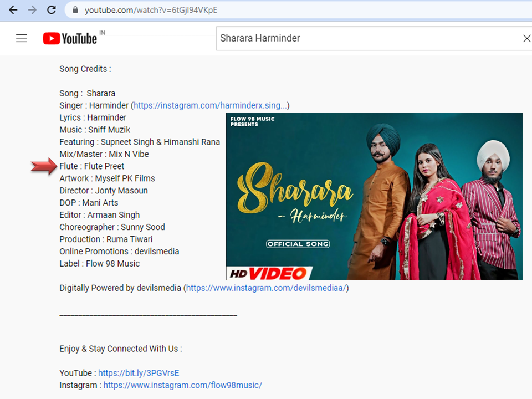Viewport: 532px width, 399px height.
Task: Reload the YouTube page
Action: (x=52, y=10)
